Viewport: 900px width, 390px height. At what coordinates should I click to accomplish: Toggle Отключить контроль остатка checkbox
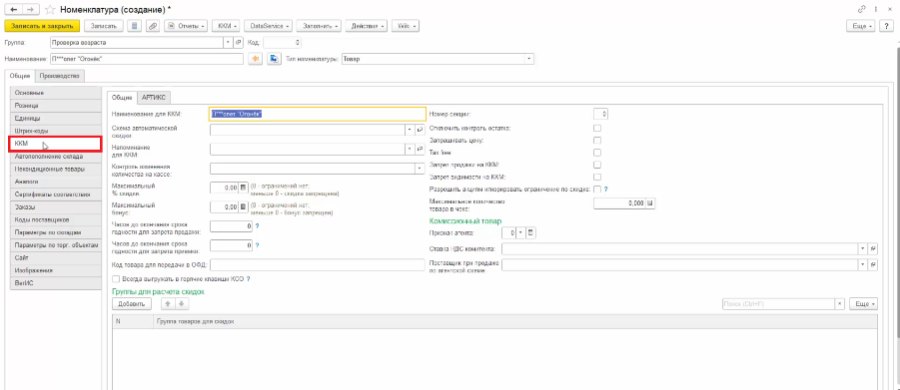[x=598, y=128]
